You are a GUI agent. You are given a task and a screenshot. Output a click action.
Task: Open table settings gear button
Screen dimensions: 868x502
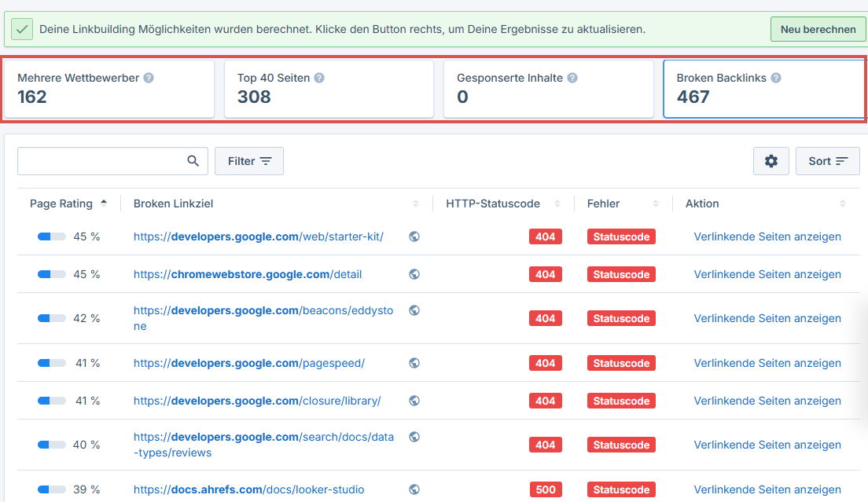(771, 161)
